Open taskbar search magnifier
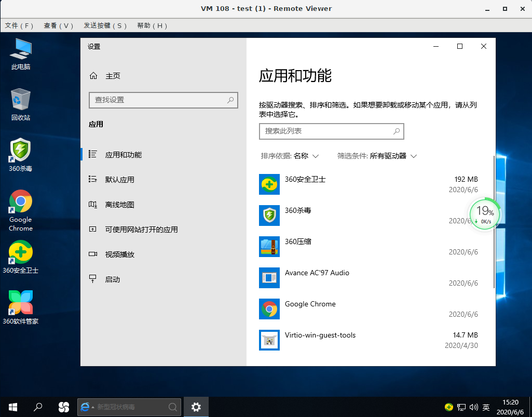532x417 pixels. (38, 407)
